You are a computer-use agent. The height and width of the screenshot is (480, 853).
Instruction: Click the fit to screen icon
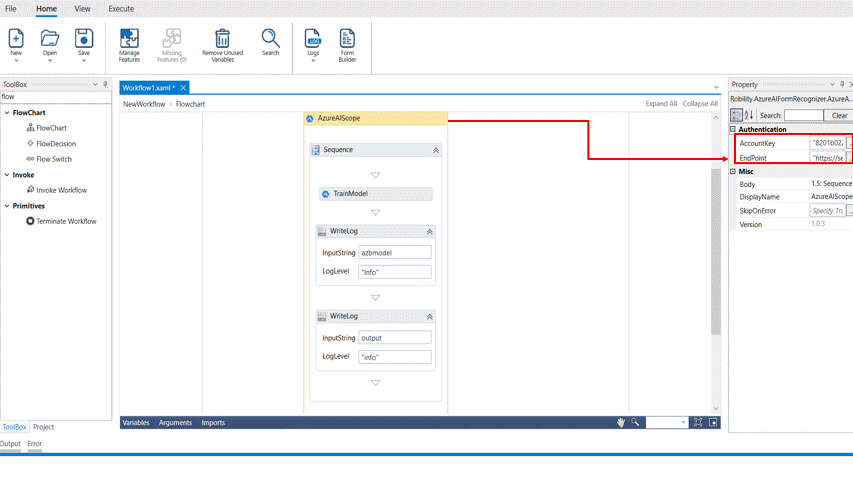coord(698,423)
